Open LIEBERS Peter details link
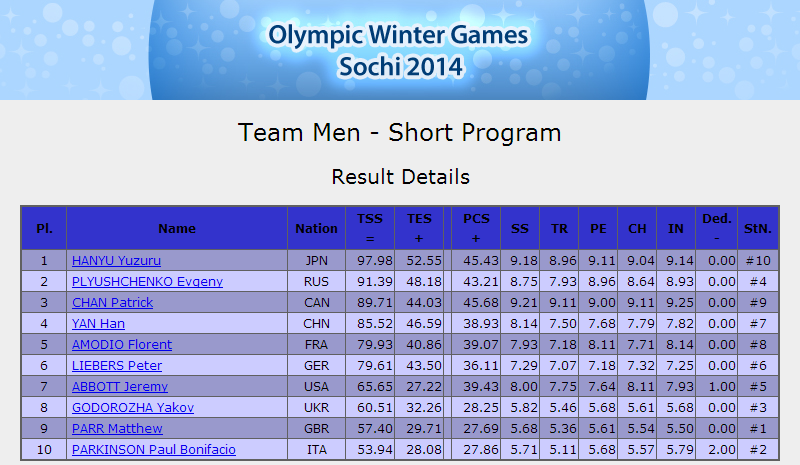Screen dimensions: 800x465 pyautogui.click(x=117, y=365)
